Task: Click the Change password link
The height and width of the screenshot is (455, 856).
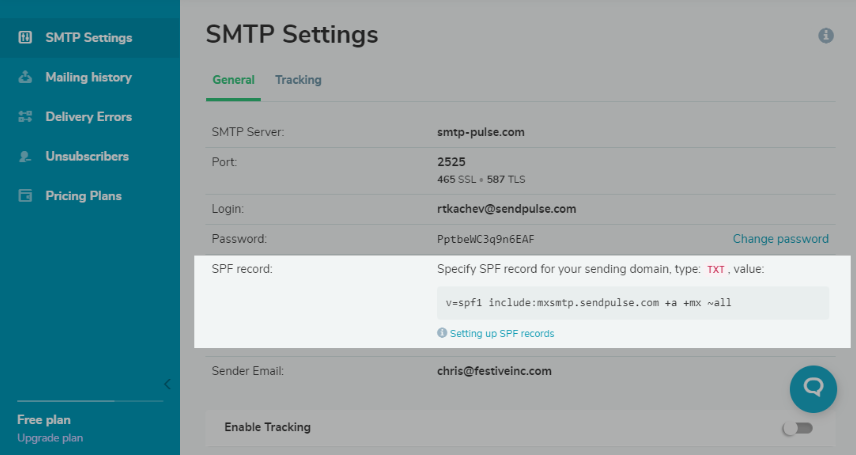Action: point(780,239)
